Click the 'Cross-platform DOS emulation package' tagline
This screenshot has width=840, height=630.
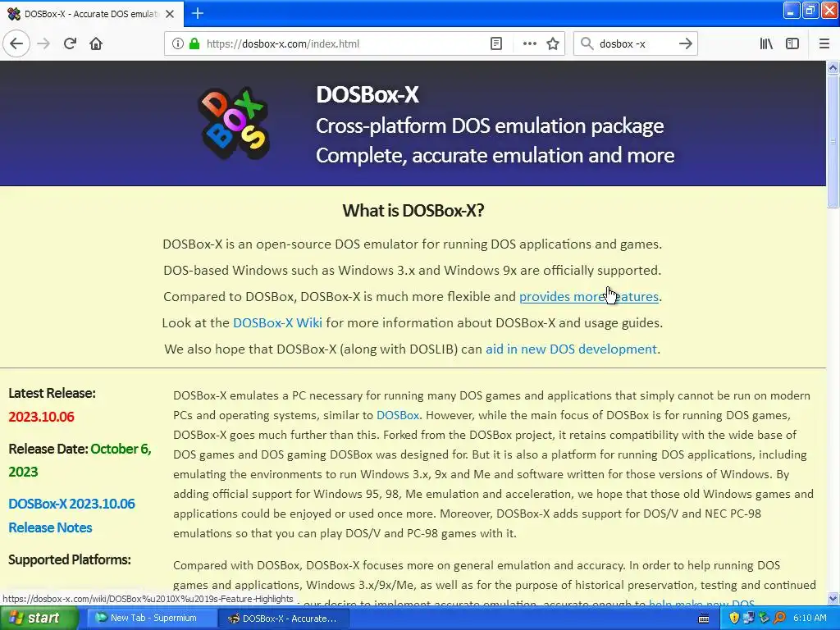point(490,126)
